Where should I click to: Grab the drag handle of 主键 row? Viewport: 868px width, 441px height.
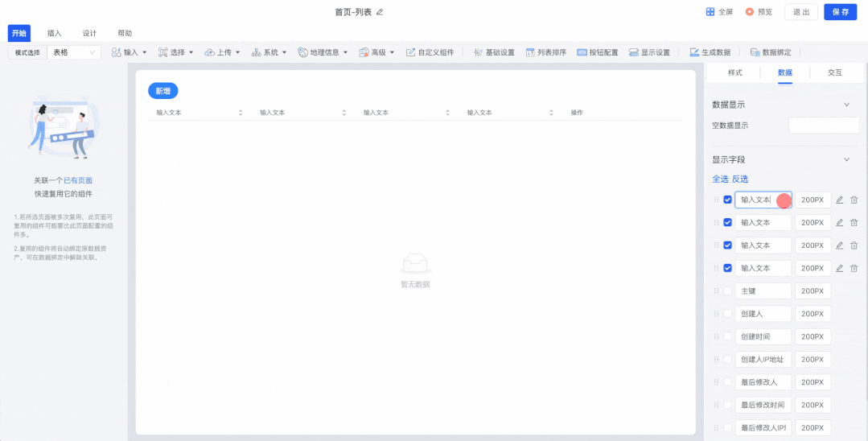pos(716,291)
